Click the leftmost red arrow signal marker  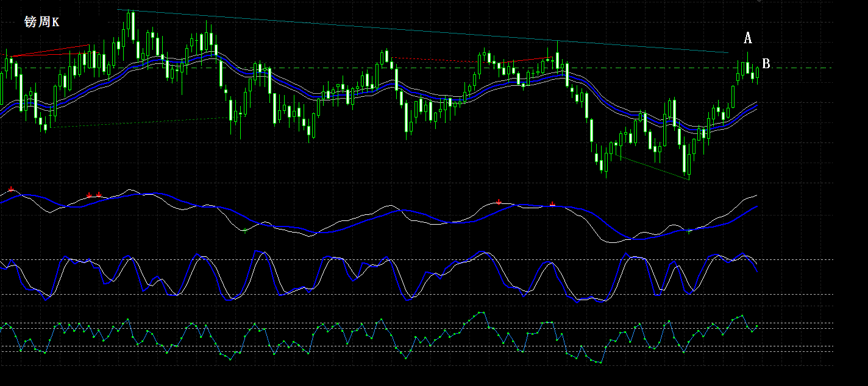pyautogui.click(x=11, y=189)
